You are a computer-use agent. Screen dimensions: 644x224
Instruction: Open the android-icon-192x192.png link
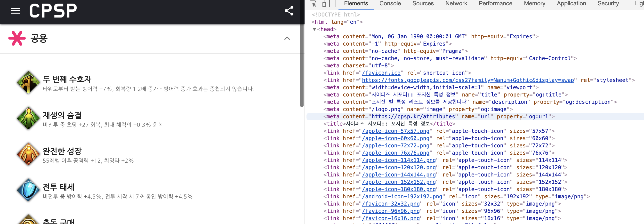click(402, 197)
